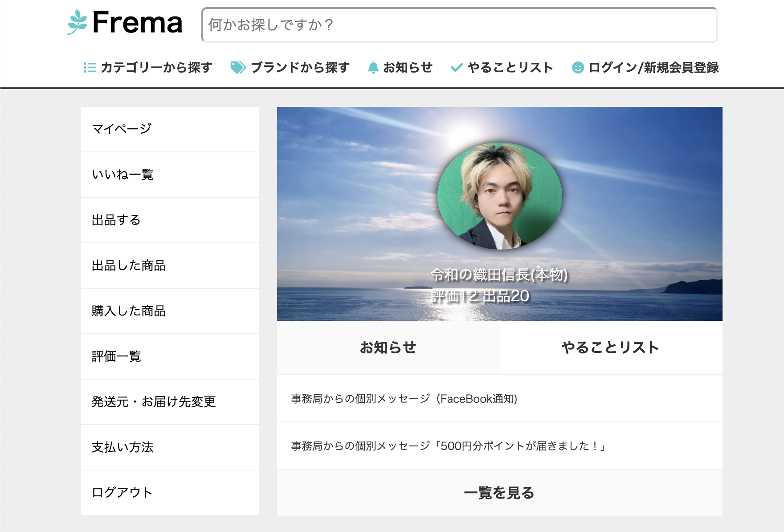Click the smiley login icon
The width and height of the screenshot is (784, 532).
578,68
